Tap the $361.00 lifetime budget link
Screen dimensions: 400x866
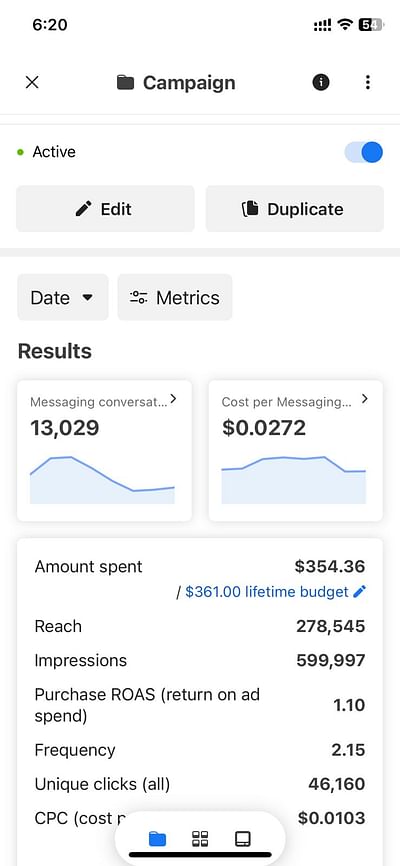pyautogui.click(x=267, y=592)
